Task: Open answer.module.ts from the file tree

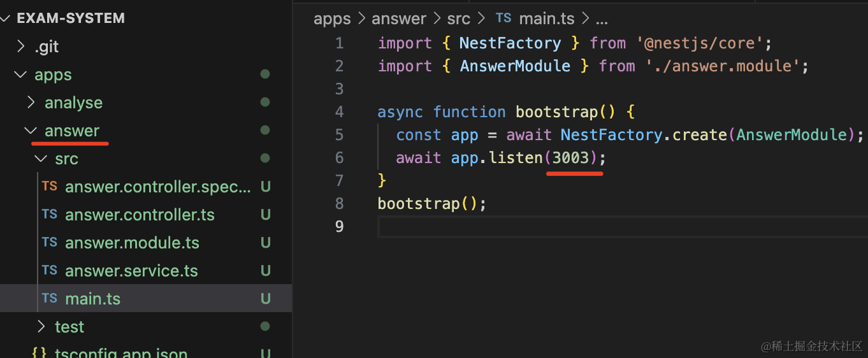Action: click(132, 243)
